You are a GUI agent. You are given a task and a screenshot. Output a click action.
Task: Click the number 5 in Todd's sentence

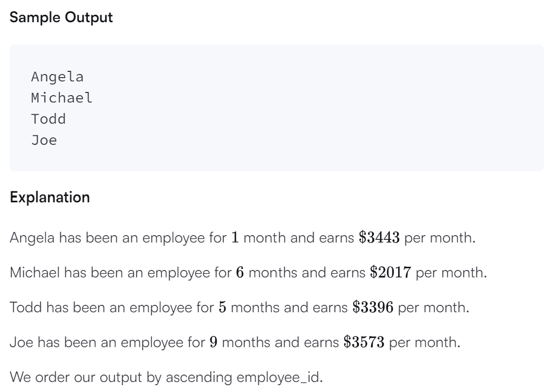(x=223, y=307)
